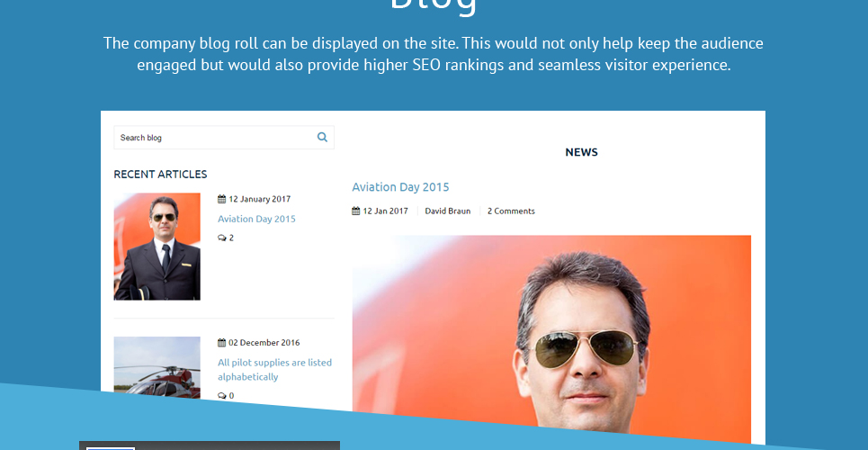This screenshot has width=868, height=450.
Task: Click the David Braun author link
Action: (x=448, y=211)
